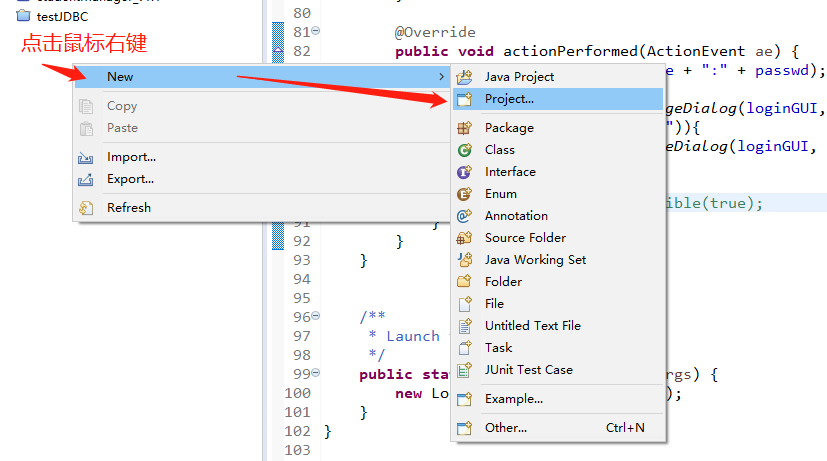Select Export... from the context menu

click(262, 179)
